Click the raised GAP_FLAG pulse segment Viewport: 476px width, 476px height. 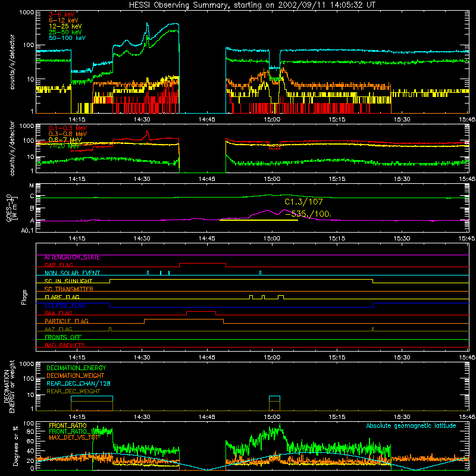coord(202,264)
